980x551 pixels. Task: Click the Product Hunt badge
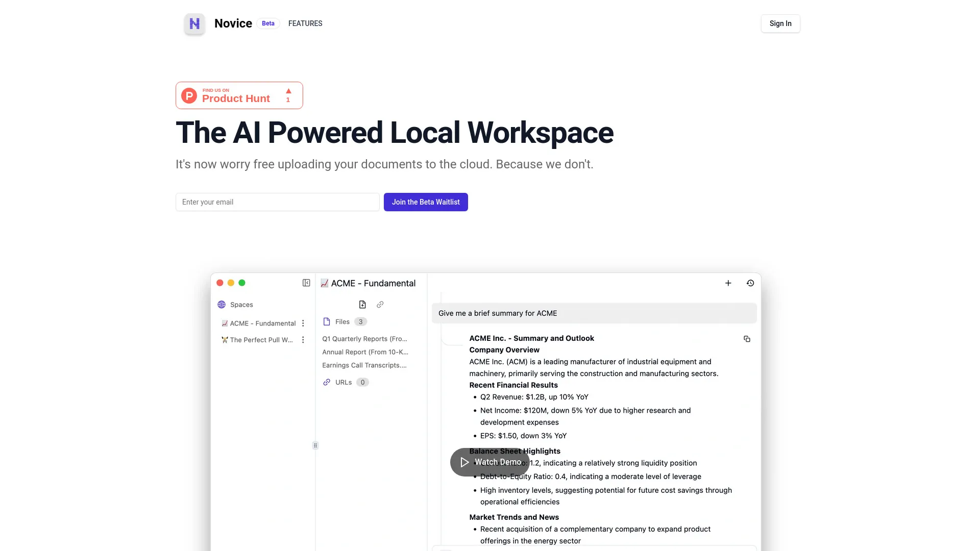pos(239,95)
